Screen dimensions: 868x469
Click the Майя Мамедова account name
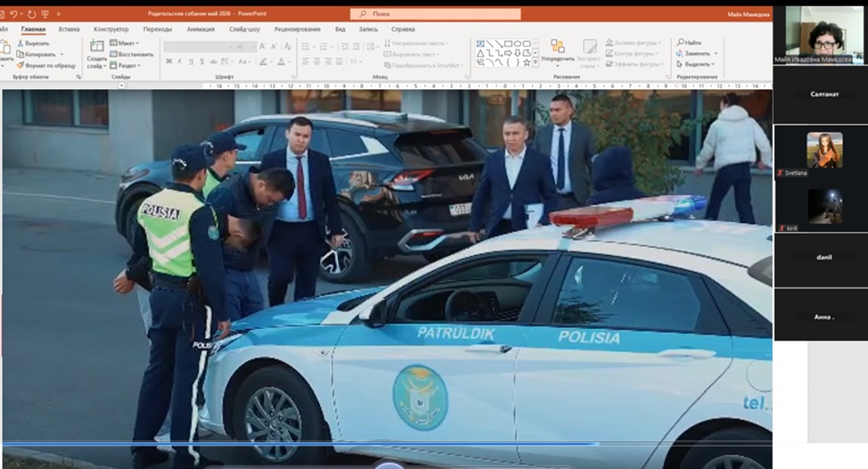(x=749, y=14)
